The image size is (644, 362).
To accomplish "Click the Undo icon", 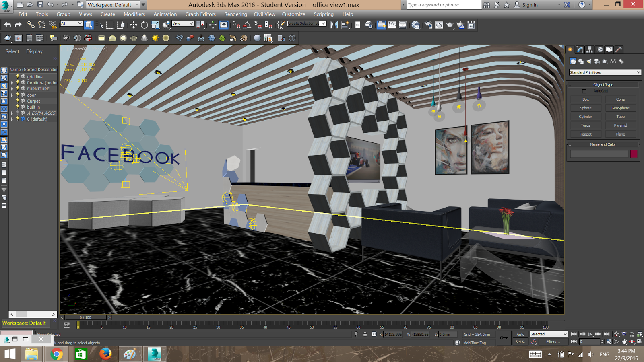I will coord(7,25).
